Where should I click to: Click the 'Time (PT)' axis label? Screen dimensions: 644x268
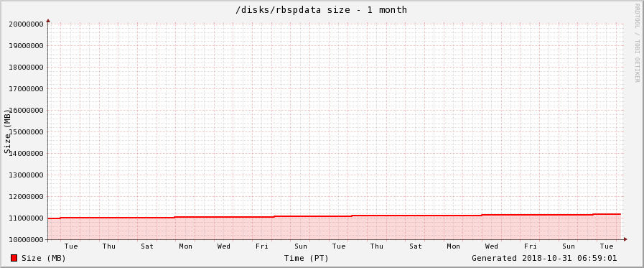pos(307,258)
